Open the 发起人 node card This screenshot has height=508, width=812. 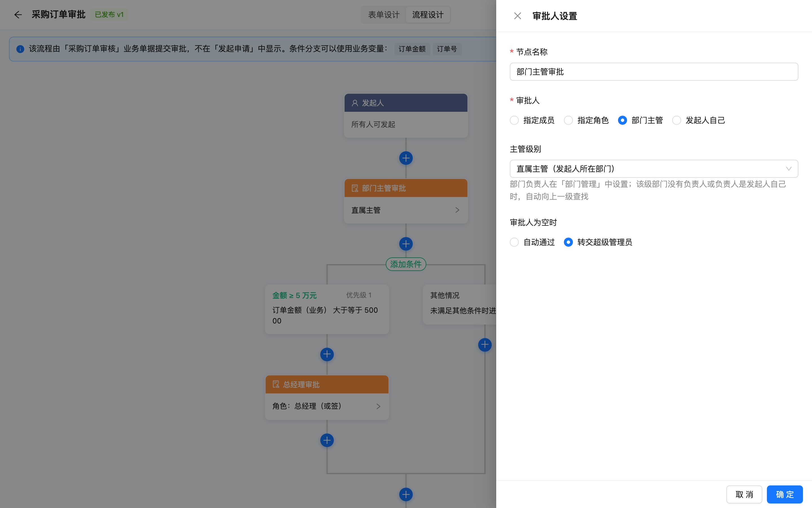(x=406, y=116)
